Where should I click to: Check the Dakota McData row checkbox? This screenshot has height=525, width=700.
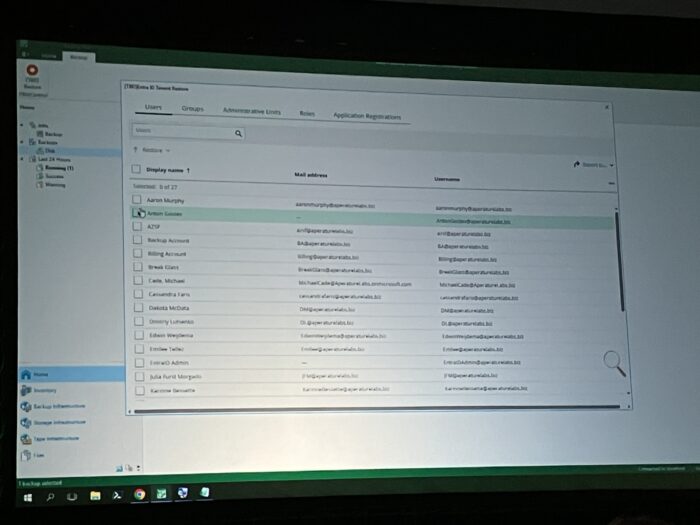[138, 308]
